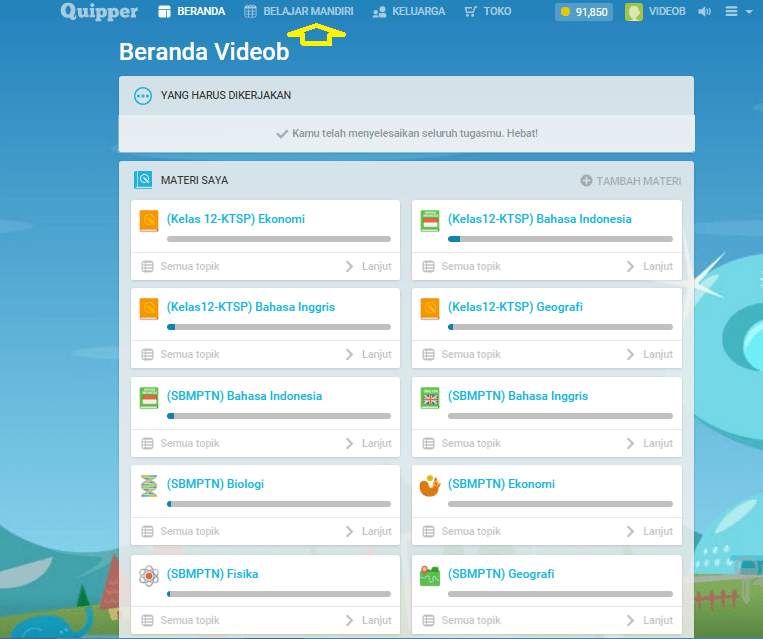Click list icon in SBMPTN Bahasa Indonesia card
The width and height of the screenshot is (763, 639).
pos(147,443)
